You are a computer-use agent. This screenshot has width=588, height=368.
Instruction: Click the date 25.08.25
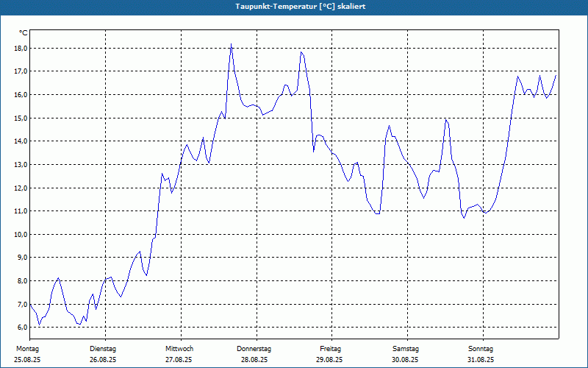click(27, 360)
